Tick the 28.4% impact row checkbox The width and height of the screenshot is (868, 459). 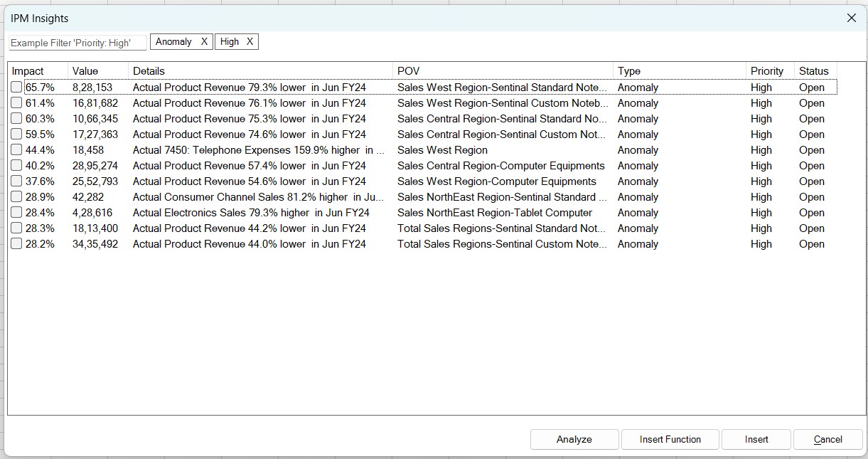click(x=16, y=212)
